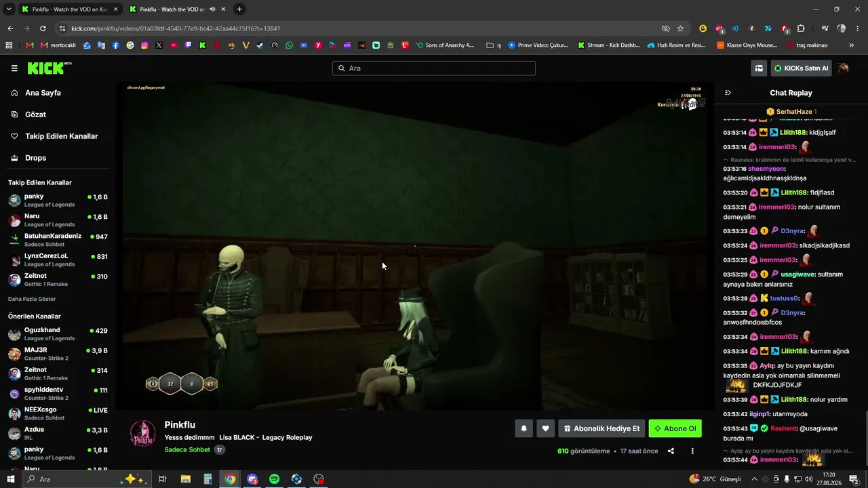
Task: Click the video player to toggle playback
Action: tap(415, 246)
